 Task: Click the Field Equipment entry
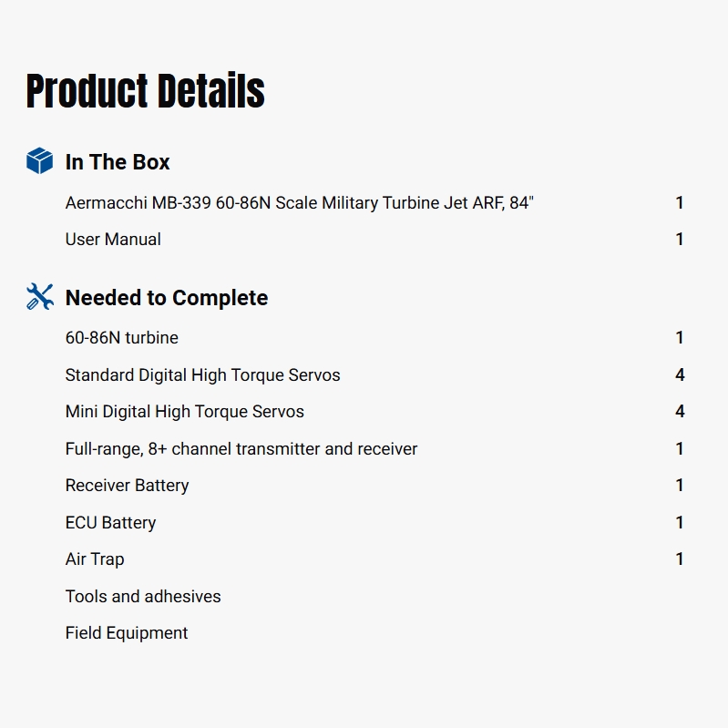[x=127, y=633]
